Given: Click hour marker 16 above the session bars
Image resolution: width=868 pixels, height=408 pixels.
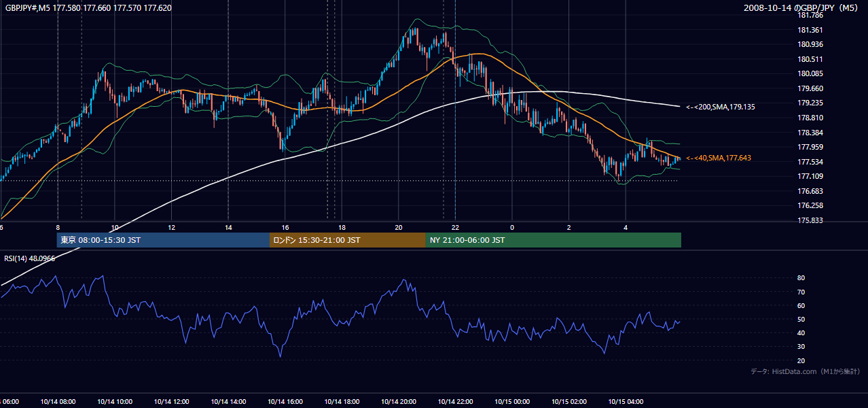Looking at the screenshot, I should pyautogui.click(x=285, y=228).
